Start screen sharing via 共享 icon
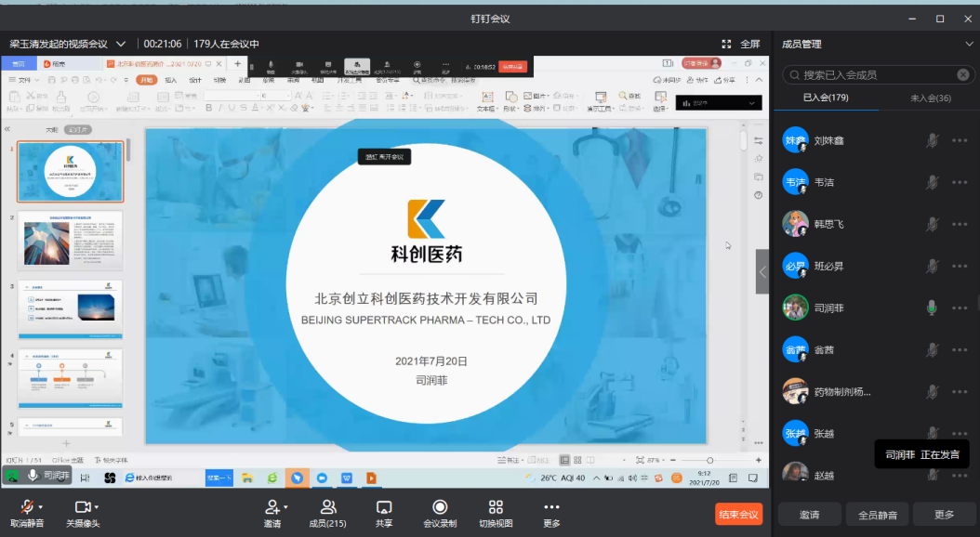This screenshot has width=980, height=537. 384,507
